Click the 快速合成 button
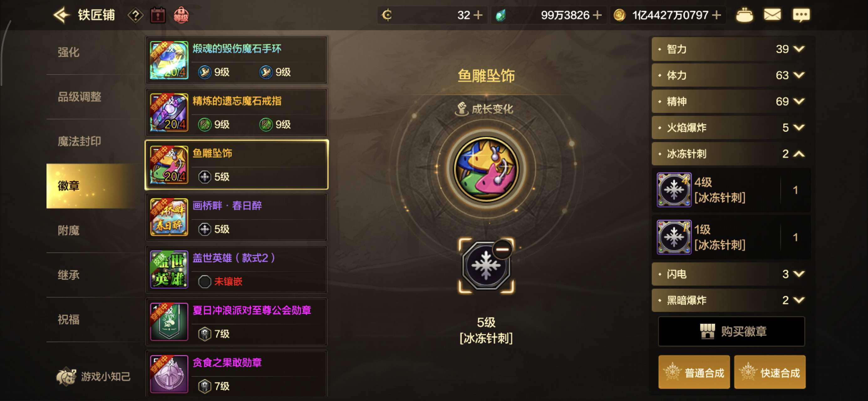868x401 pixels. pos(770,373)
